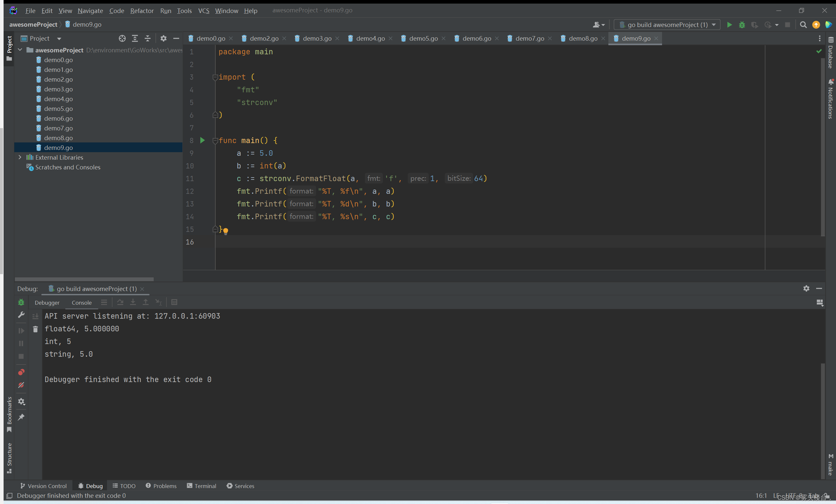Click View Breakpoints red circles icon

tap(21, 372)
